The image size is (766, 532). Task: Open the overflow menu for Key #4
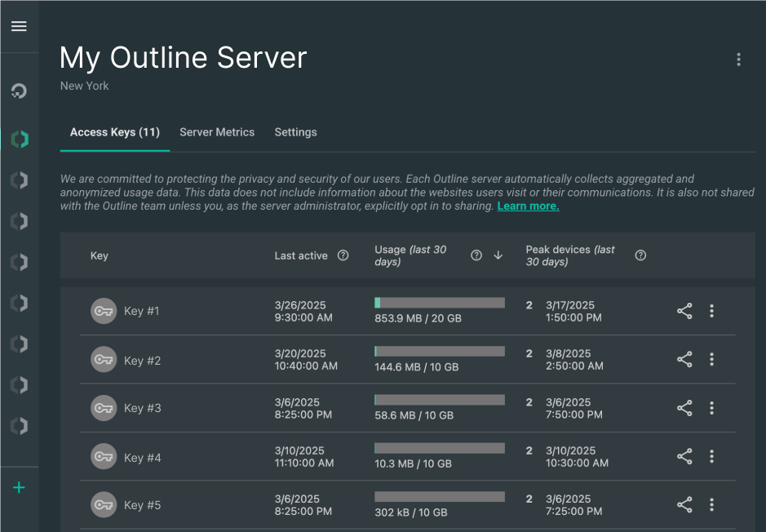coord(711,456)
